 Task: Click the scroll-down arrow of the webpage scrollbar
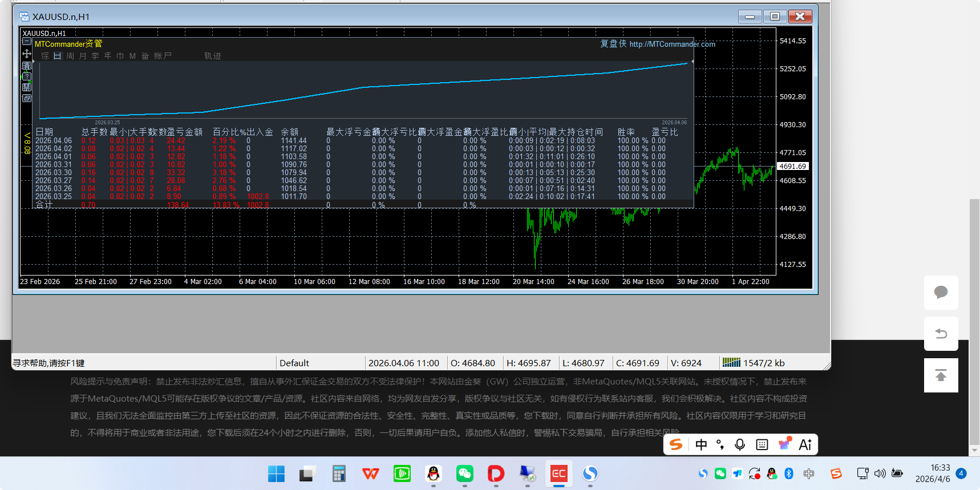point(975,450)
